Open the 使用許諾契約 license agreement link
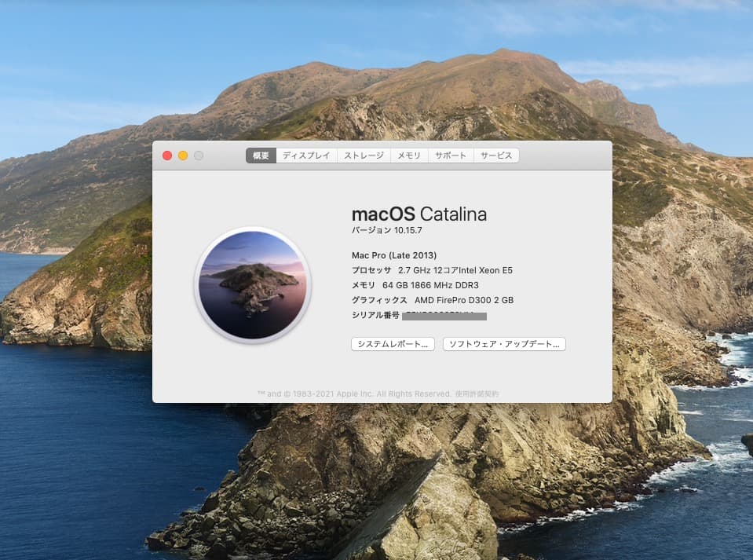This screenshot has width=753, height=560. pos(476,391)
